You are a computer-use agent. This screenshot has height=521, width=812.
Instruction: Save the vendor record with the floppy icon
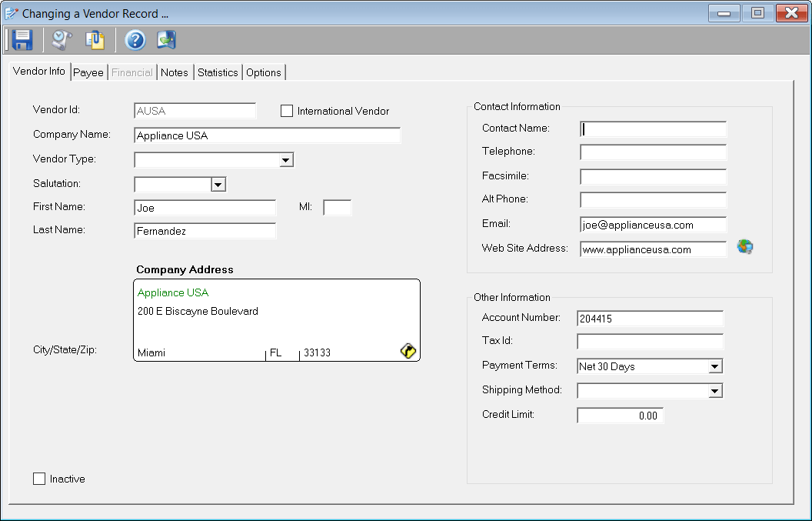pos(22,40)
